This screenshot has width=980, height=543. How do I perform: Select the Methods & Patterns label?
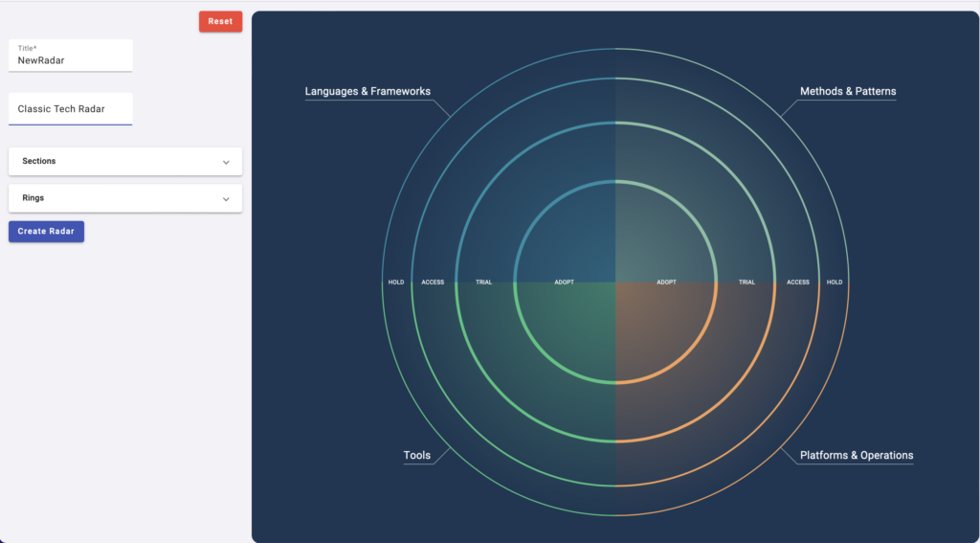pyautogui.click(x=848, y=92)
